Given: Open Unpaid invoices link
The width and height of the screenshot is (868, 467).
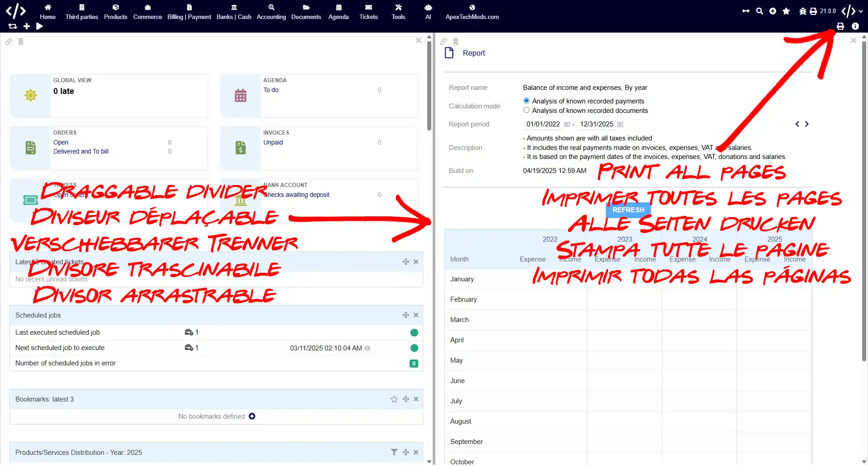Looking at the screenshot, I should (273, 142).
